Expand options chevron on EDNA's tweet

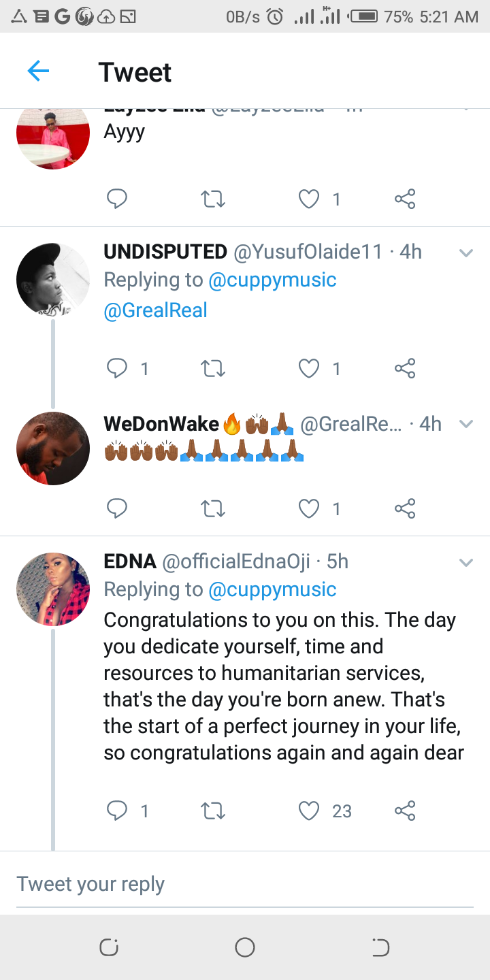click(x=466, y=562)
